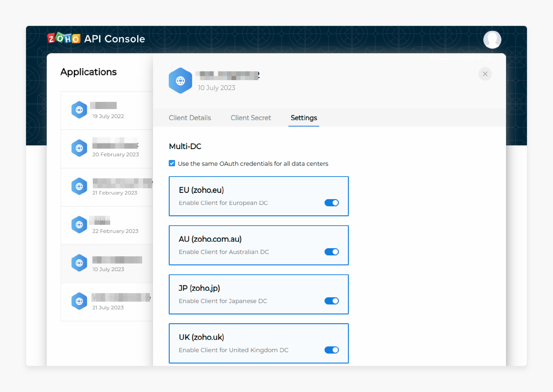Open the Settings tab

[304, 118]
